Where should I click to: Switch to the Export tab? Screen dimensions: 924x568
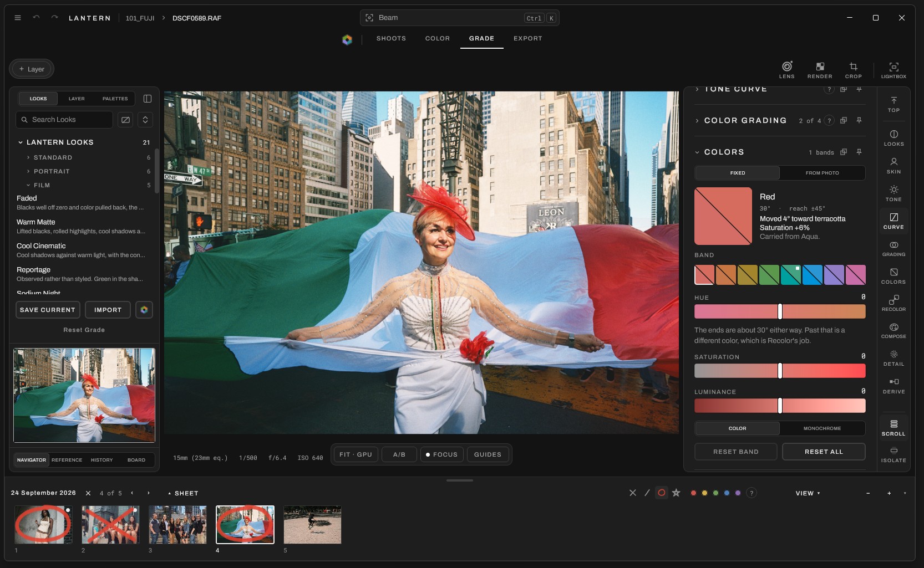[527, 38]
